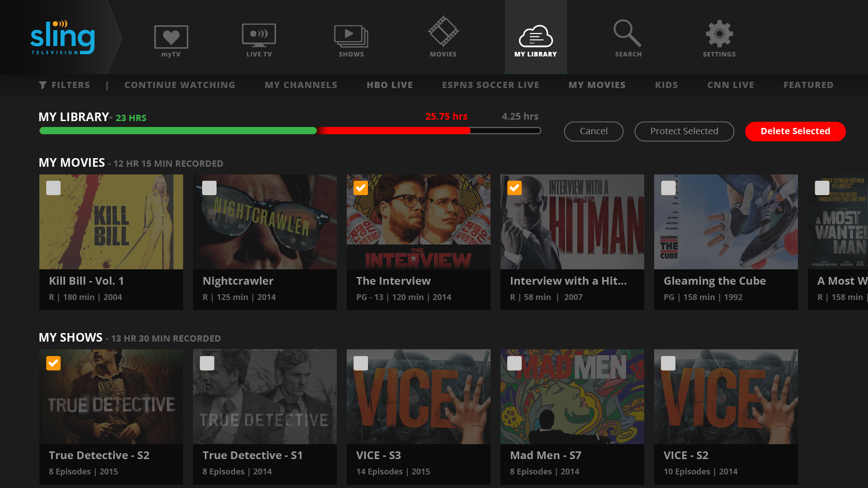Click the Filters funnel icon
Viewport: 868px width, 488px height.
click(43, 84)
